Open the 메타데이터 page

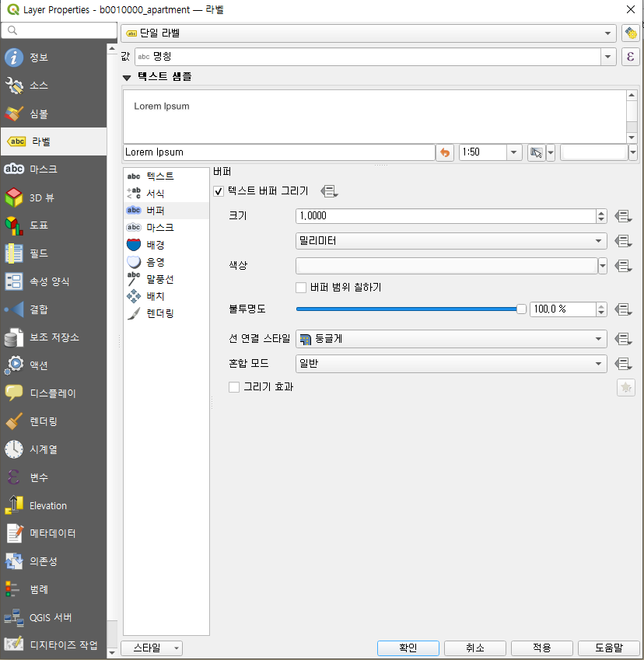tap(53, 533)
